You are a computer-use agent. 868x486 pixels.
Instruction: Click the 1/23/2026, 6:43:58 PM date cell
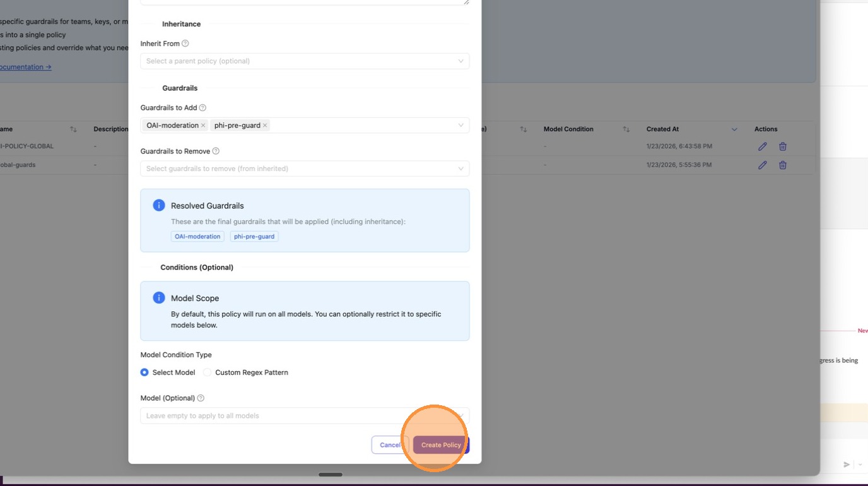pyautogui.click(x=679, y=146)
